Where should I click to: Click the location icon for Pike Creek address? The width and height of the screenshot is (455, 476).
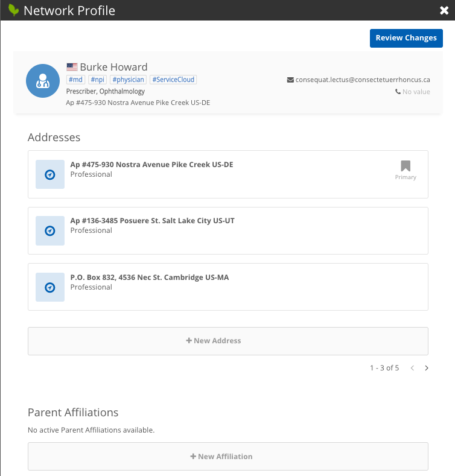coord(50,174)
